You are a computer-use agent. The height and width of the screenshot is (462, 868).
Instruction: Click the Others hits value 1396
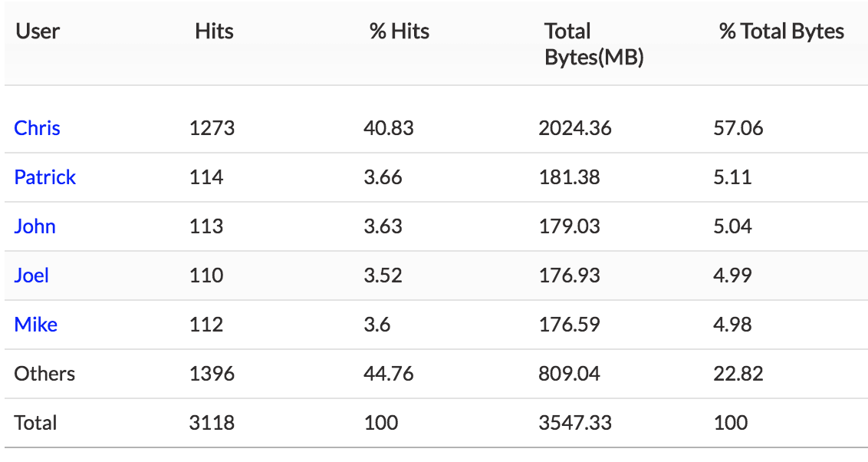pyautogui.click(x=212, y=374)
